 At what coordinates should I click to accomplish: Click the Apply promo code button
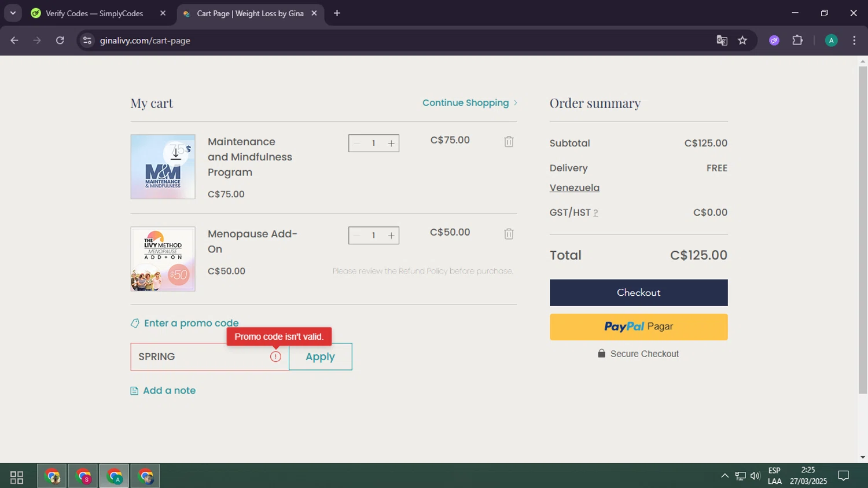click(320, 357)
